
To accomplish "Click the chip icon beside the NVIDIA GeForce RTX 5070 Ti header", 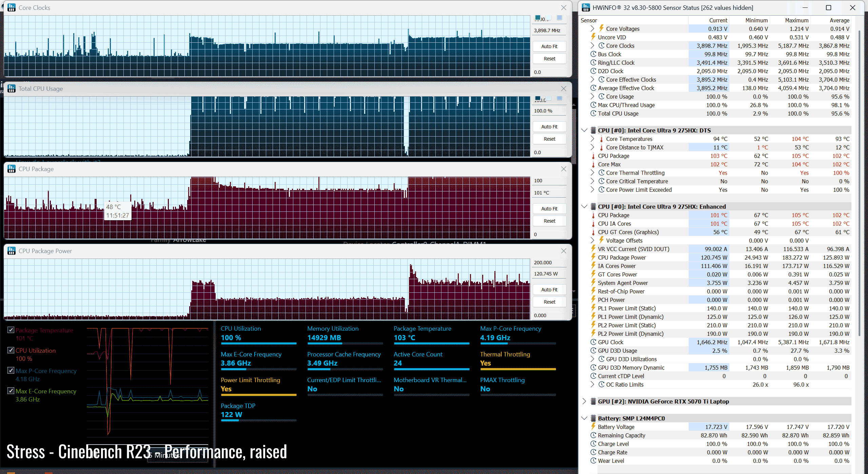I will coord(593,401).
